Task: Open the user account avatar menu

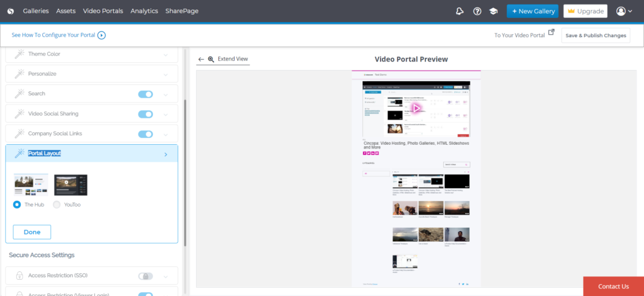Action: pyautogui.click(x=624, y=11)
